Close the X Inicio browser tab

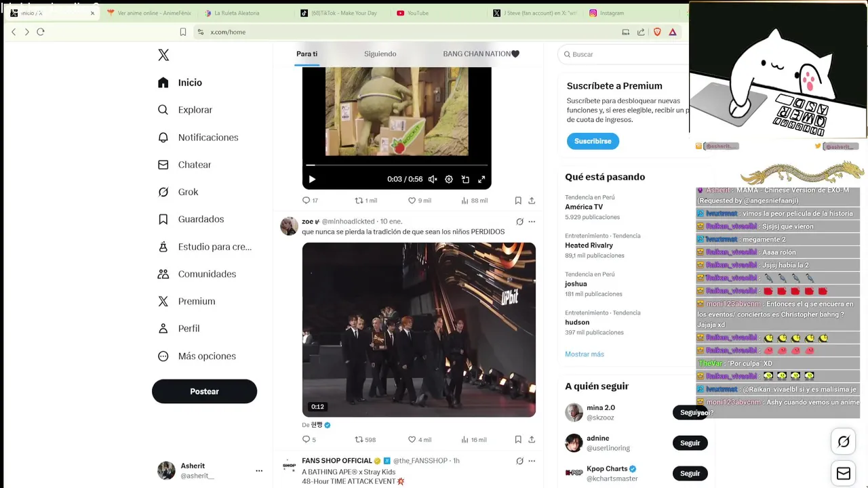92,13
